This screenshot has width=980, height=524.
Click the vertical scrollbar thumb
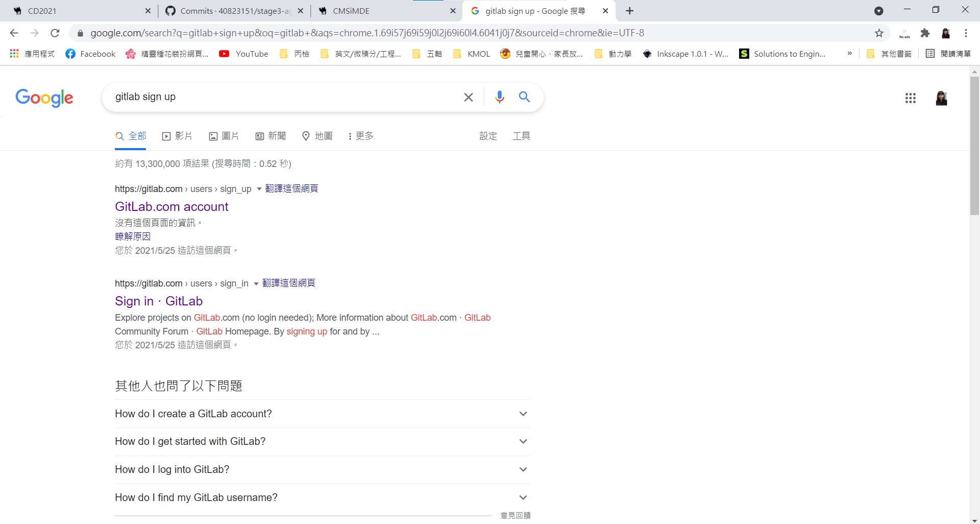point(974,146)
